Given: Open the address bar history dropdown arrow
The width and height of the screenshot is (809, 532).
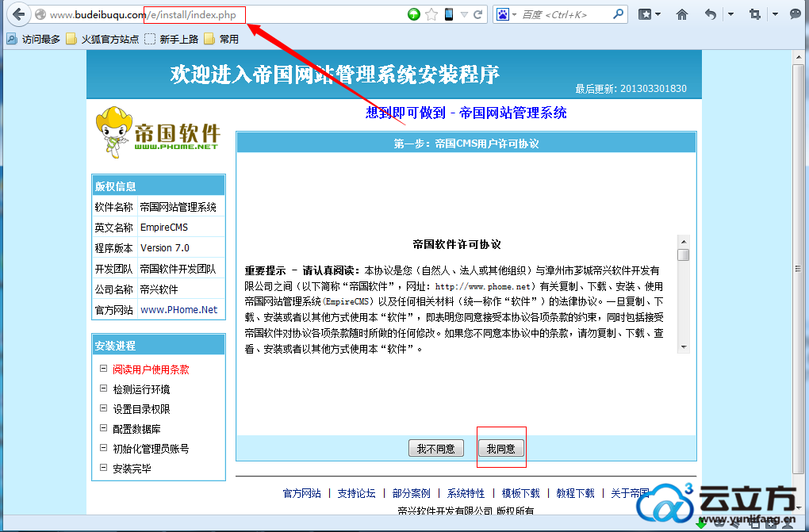Looking at the screenshot, I should click(464, 15).
